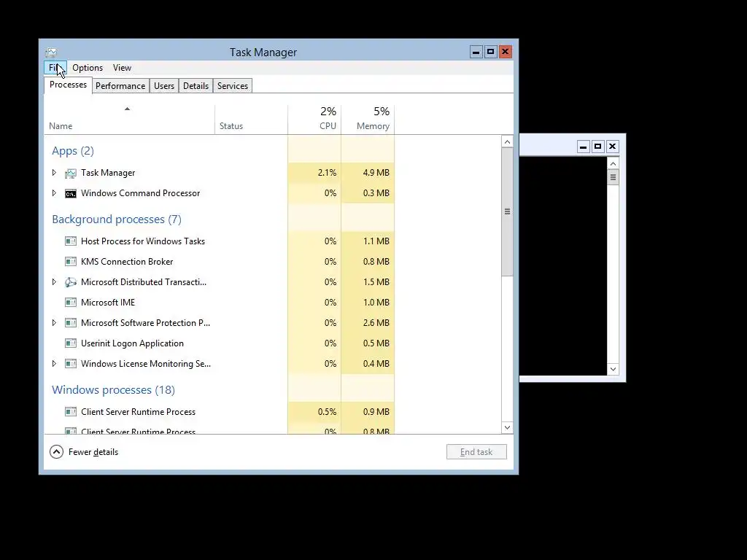Expand Windows License Monitoring row
The height and width of the screenshot is (560, 747).
54,365
